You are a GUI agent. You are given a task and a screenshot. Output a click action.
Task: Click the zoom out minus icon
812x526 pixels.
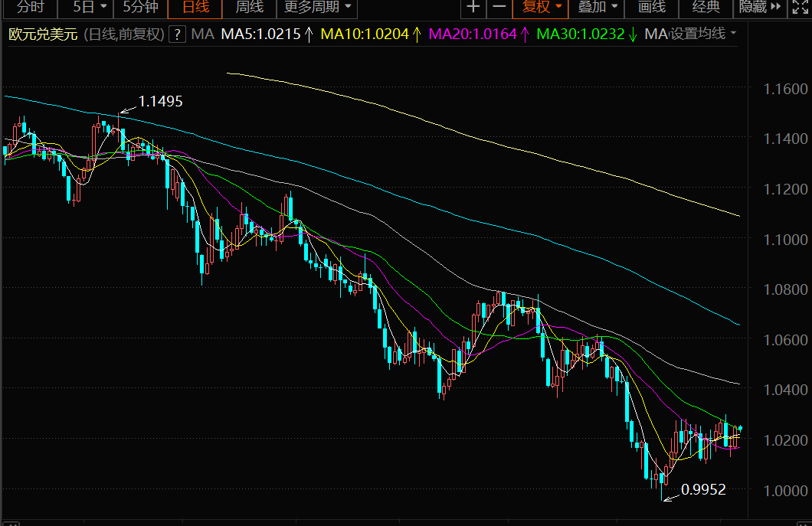coord(499,8)
